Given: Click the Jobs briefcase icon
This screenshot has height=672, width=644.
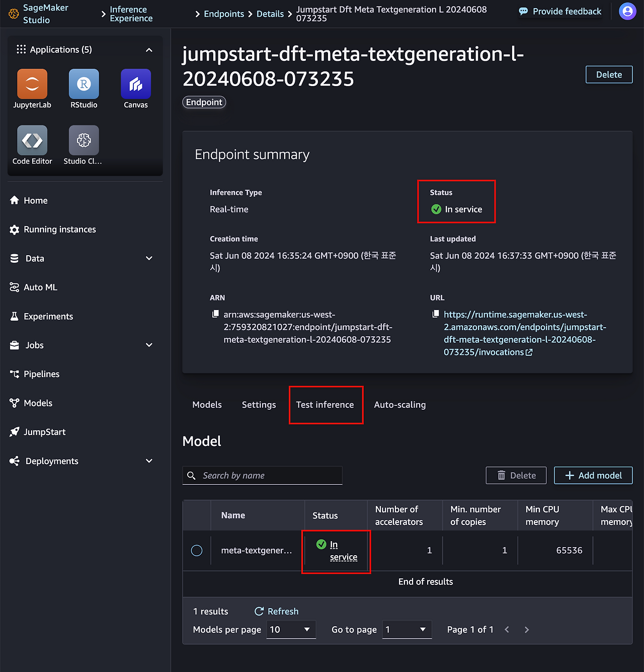Looking at the screenshot, I should coord(15,345).
